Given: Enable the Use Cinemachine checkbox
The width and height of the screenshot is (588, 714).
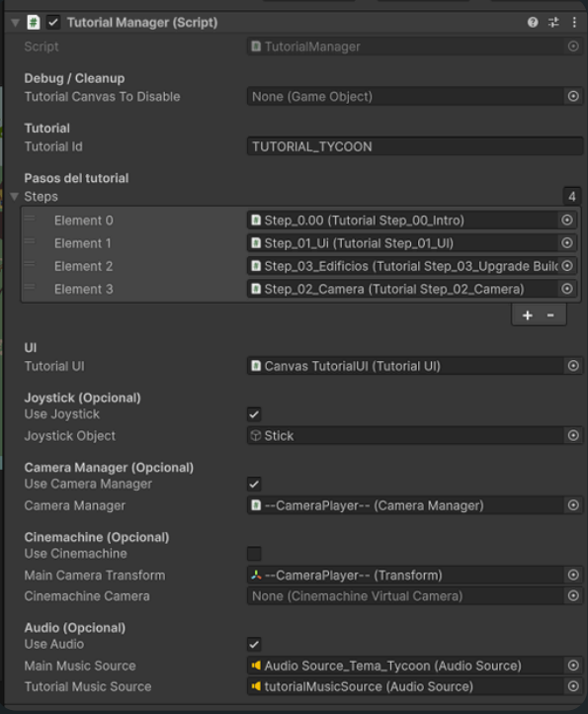Looking at the screenshot, I should tap(254, 554).
